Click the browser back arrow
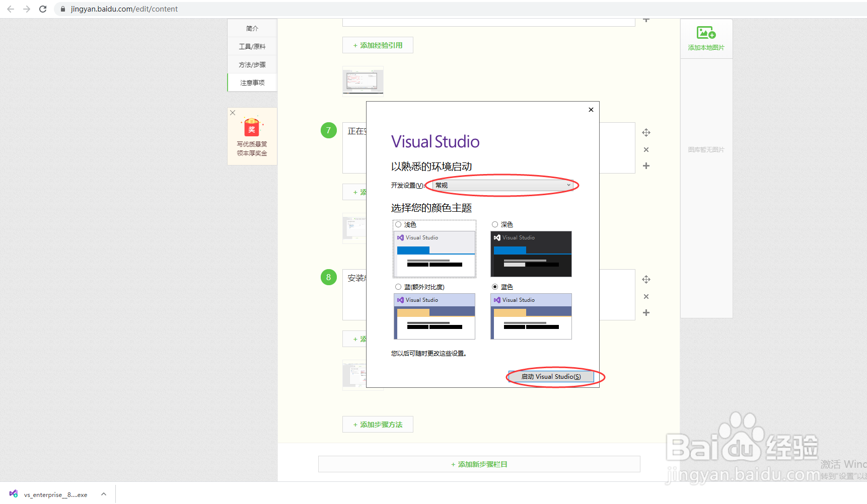 [11, 9]
